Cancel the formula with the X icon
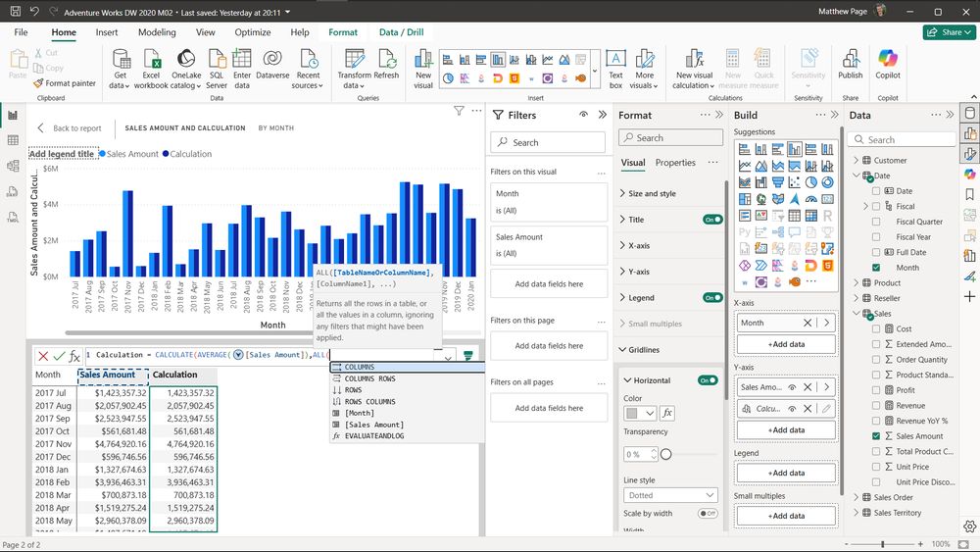 coord(43,356)
